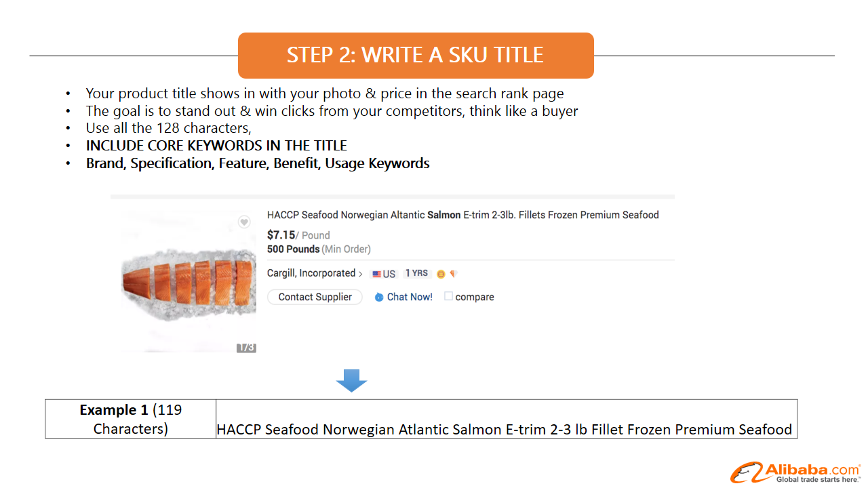Expand Cargill, Incorporated chevron arrow

[x=361, y=274]
